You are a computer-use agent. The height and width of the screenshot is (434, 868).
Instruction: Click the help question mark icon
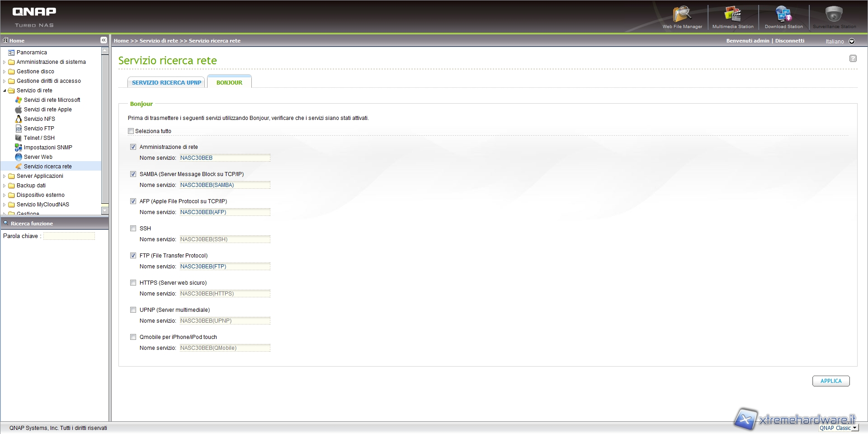853,58
